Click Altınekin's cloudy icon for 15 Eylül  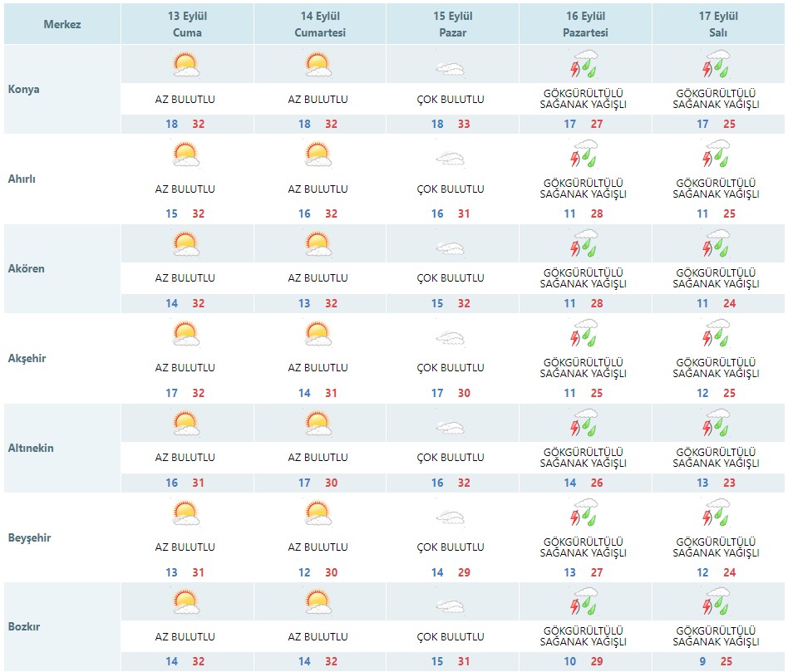pyautogui.click(x=450, y=429)
